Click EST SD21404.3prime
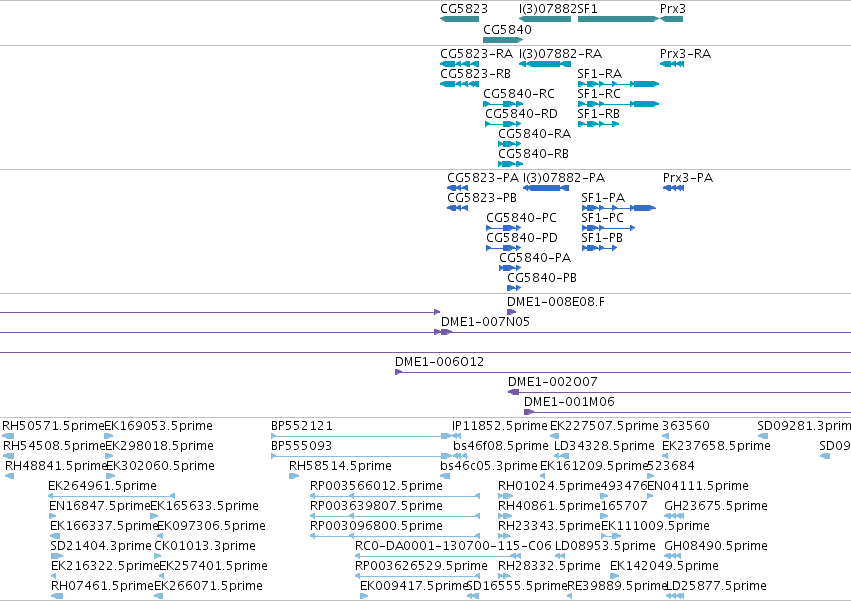This screenshot has width=851, height=601. pos(100,547)
